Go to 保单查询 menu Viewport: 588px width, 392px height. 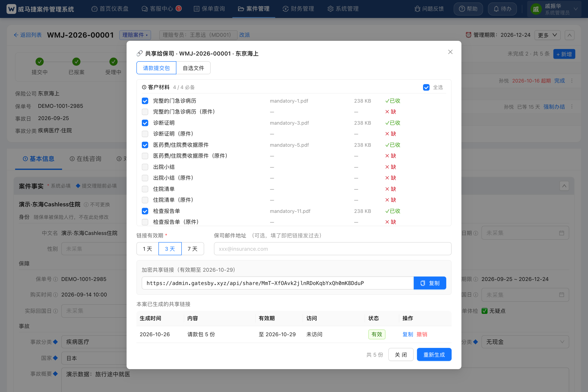tap(209, 9)
